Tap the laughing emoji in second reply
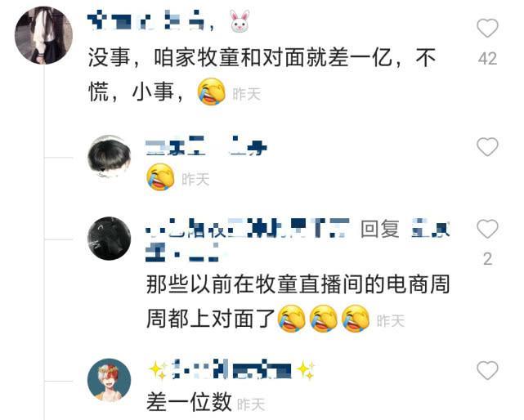The width and height of the screenshot is (524, 420). point(160,177)
